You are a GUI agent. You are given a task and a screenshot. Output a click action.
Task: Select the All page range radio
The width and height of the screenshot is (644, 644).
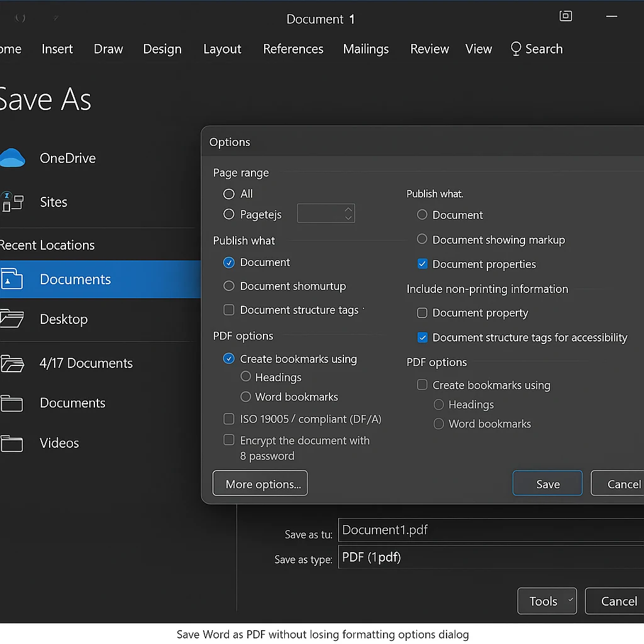coord(229,194)
